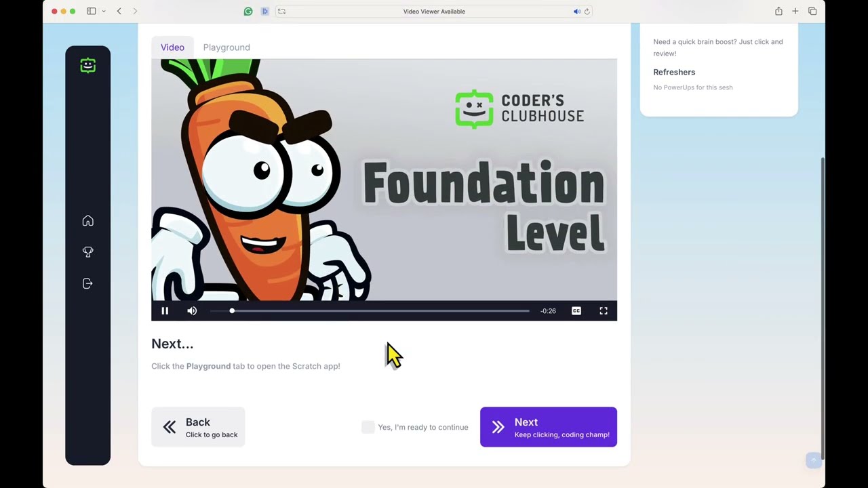Open the Safari Share menu
868x488 pixels.
click(x=778, y=11)
